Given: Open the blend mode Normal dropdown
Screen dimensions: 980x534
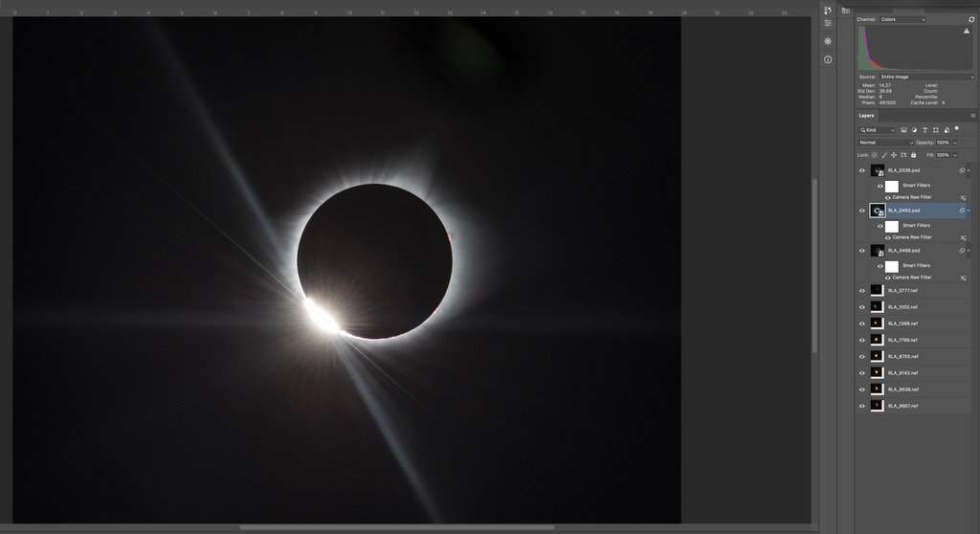Looking at the screenshot, I should pyautogui.click(x=884, y=143).
